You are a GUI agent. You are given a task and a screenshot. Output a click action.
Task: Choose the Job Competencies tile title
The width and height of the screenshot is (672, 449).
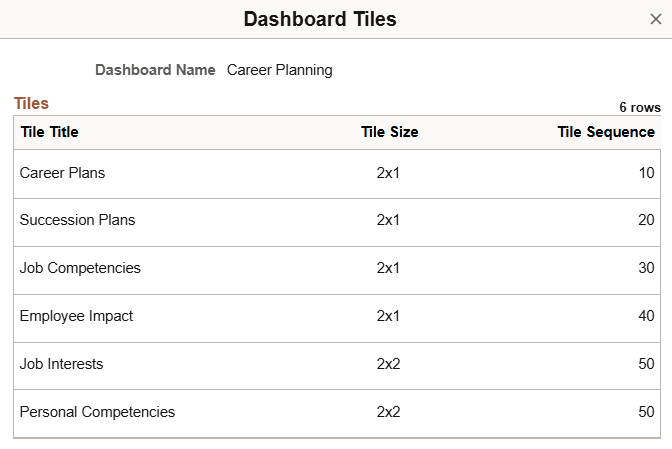80,269
